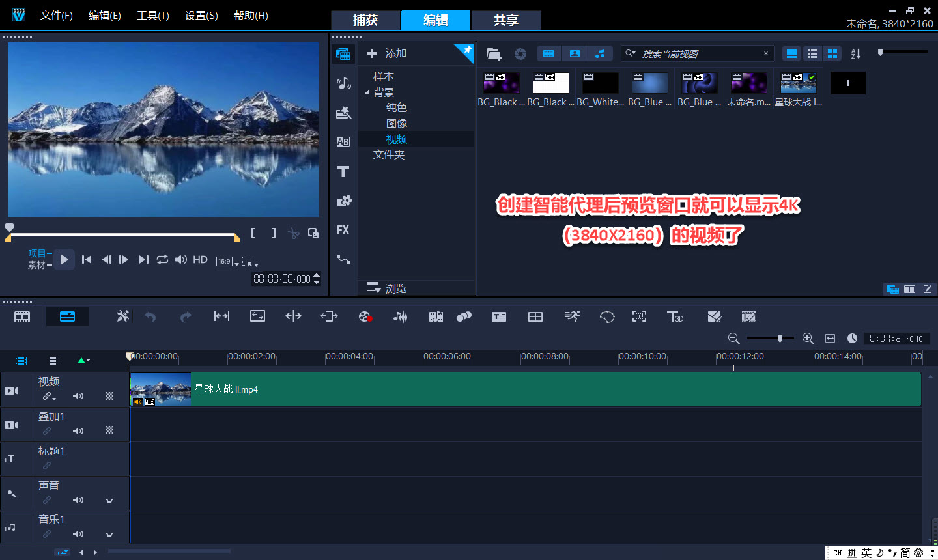The width and height of the screenshot is (938, 560).
Task: Open the 3D title editor
Action: [x=675, y=317]
